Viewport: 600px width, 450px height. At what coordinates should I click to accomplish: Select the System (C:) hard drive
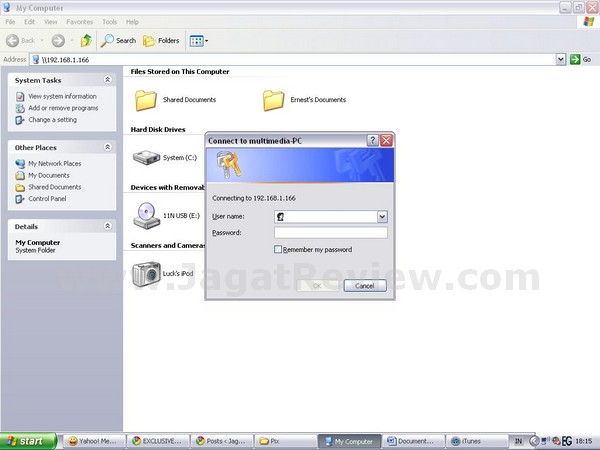pos(146,157)
